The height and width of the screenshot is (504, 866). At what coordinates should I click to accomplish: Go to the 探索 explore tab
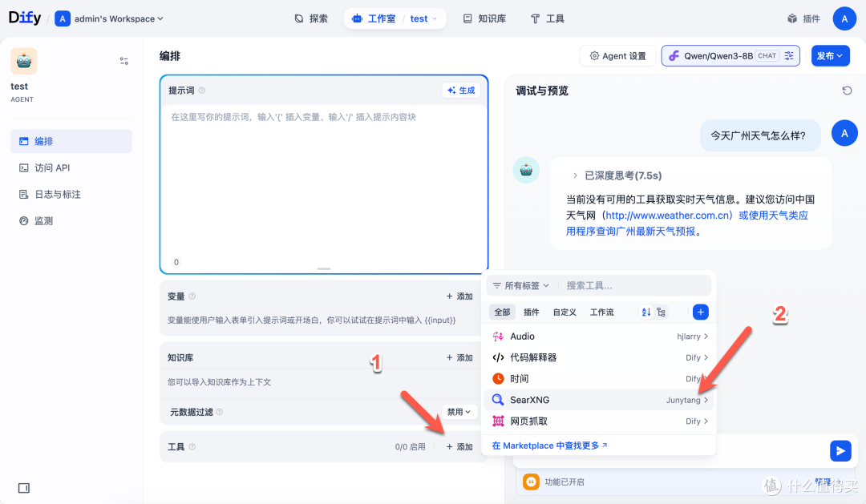pyautogui.click(x=311, y=18)
